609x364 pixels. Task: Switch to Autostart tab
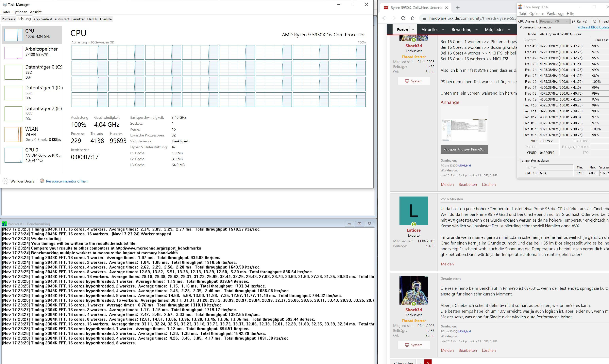pos(61,19)
